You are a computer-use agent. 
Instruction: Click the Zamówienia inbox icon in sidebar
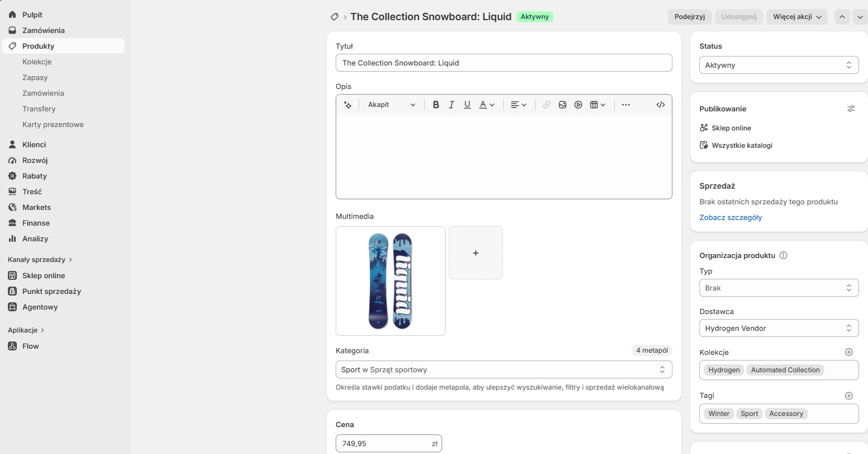pos(12,30)
